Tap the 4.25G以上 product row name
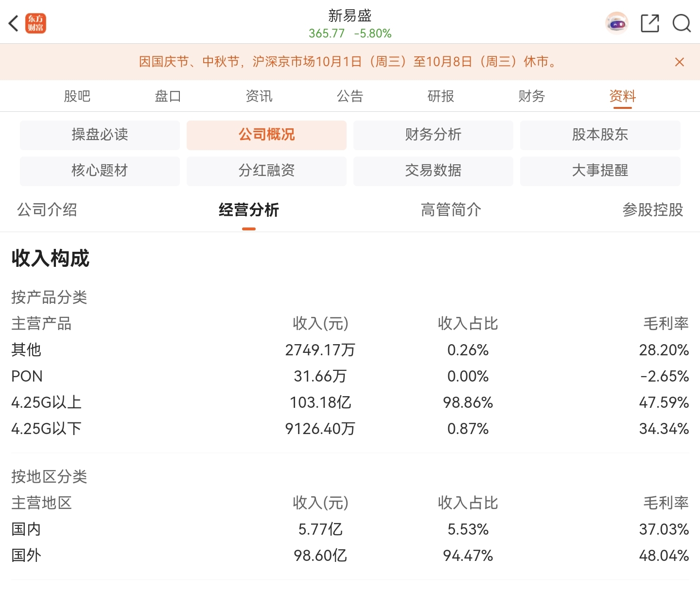This screenshot has height=611, width=700. pyautogui.click(x=46, y=402)
